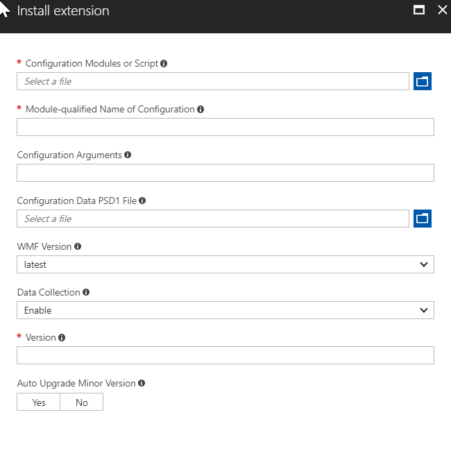The height and width of the screenshot is (476, 451).
Task: Expand the Data Collection dropdown
Action: click(226, 310)
